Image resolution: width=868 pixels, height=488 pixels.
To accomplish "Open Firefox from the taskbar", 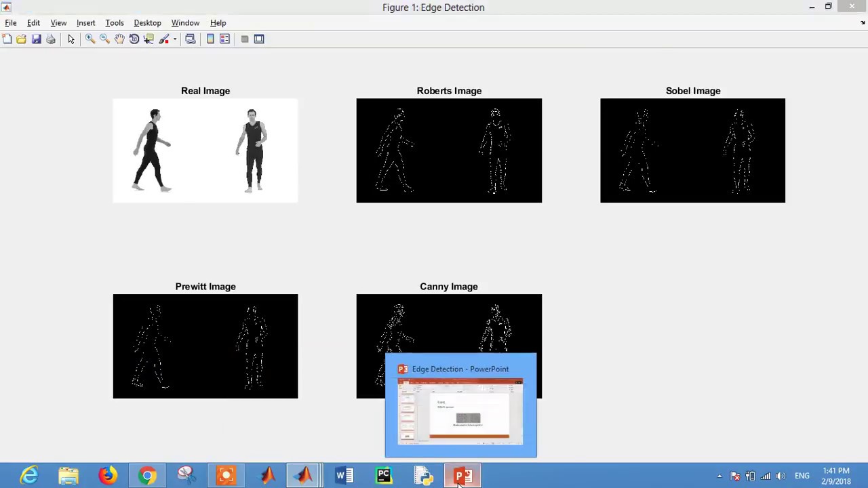I will click(x=108, y=476).
